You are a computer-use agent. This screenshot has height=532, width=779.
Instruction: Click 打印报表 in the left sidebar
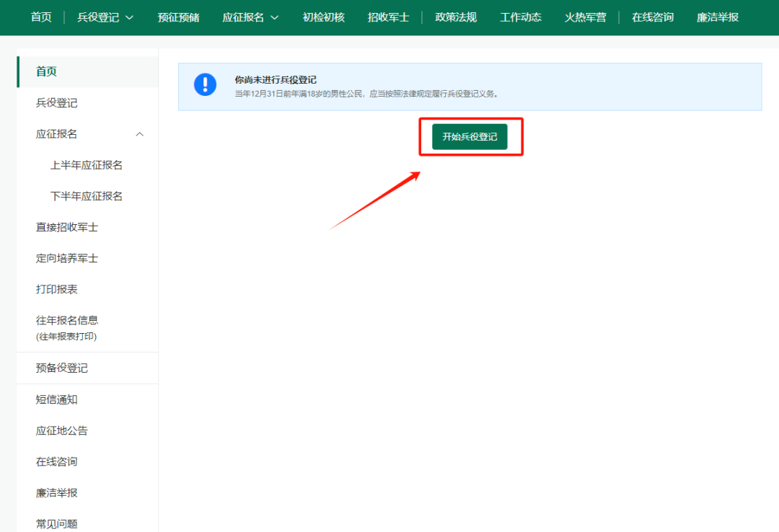(x=57, y=289)
